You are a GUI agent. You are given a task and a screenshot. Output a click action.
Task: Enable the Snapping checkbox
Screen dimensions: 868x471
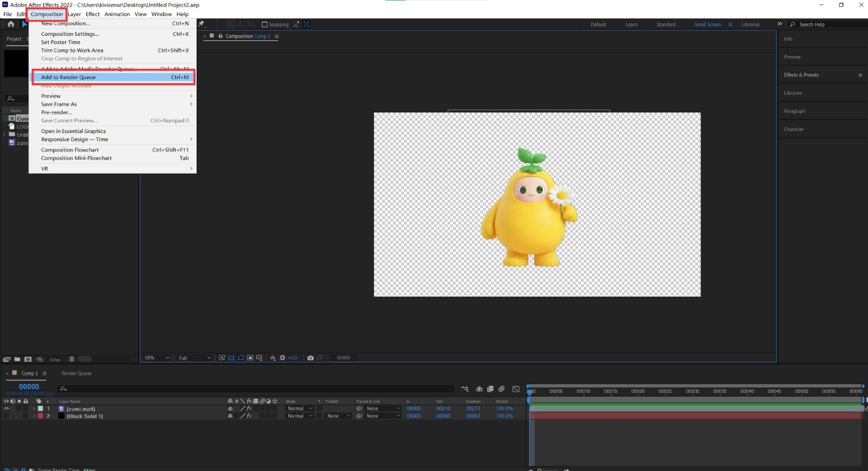click(x=265, y=24)
